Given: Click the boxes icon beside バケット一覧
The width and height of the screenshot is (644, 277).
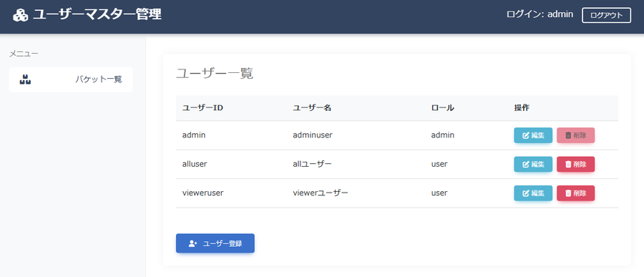Looking at the screenshot, I should click(26, 79).
